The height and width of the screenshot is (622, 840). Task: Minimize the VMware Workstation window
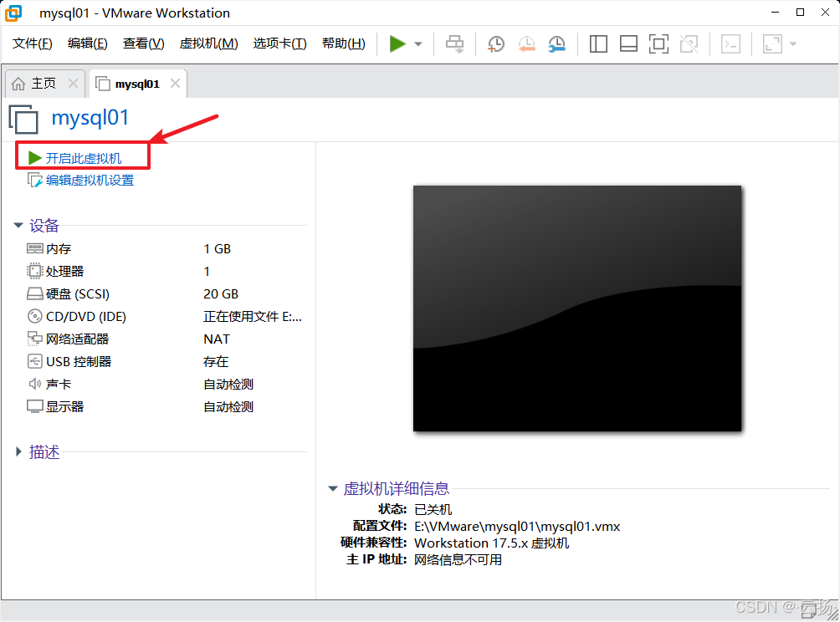776,13
